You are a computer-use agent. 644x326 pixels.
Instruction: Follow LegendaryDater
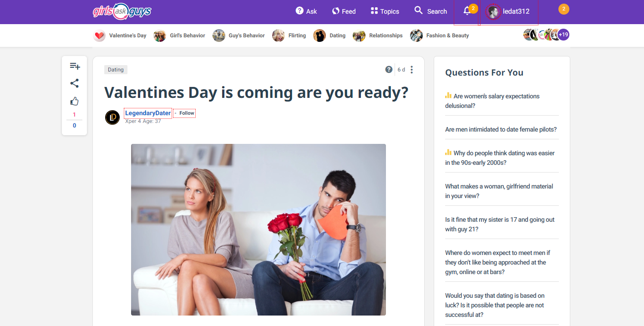[187, 113]
